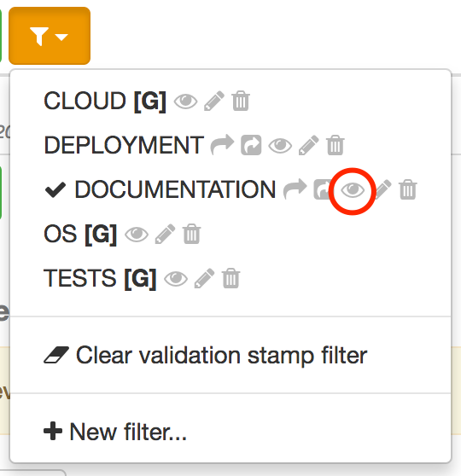
Task: Edit the DEPLOYMENT filter with pencil
Action: point(309,145)
